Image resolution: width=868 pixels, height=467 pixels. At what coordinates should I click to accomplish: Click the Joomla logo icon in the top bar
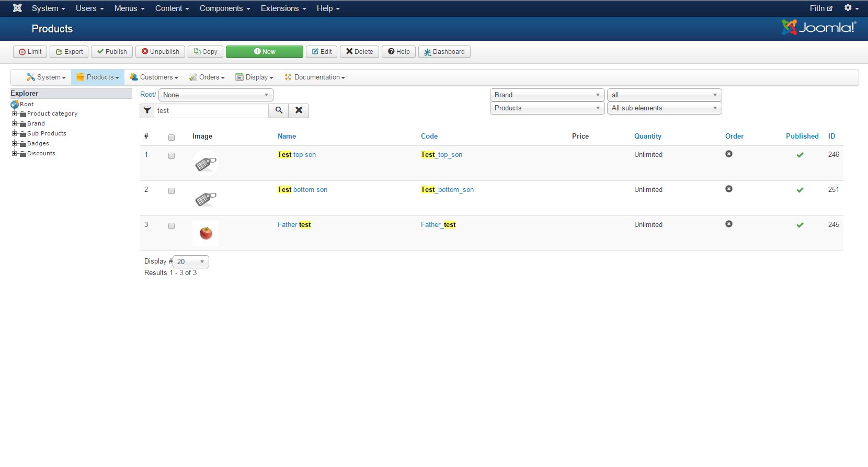point(17,8)
